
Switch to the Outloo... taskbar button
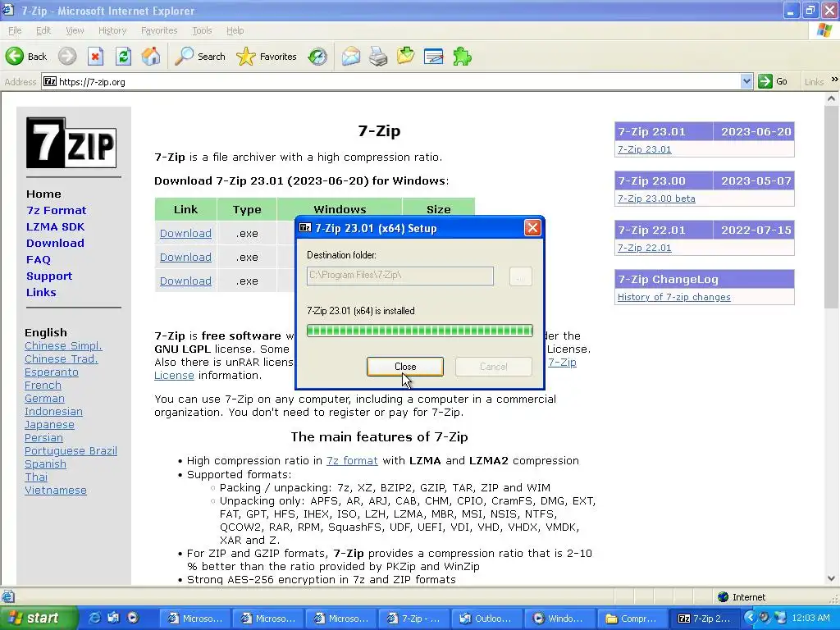tap(487, 619)
